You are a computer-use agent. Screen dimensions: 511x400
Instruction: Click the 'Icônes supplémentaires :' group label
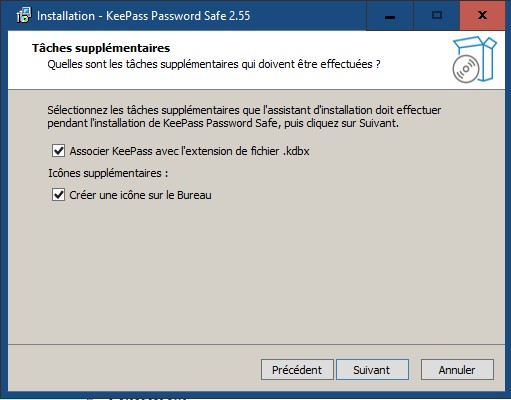coord(108,173)
